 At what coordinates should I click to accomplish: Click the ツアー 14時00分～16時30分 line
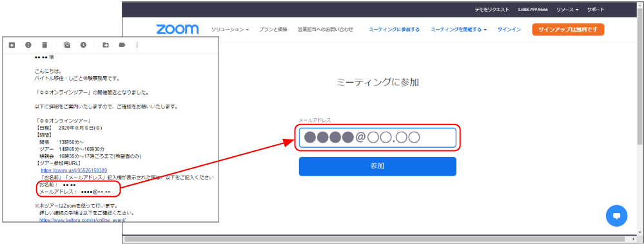click(72, 149)
